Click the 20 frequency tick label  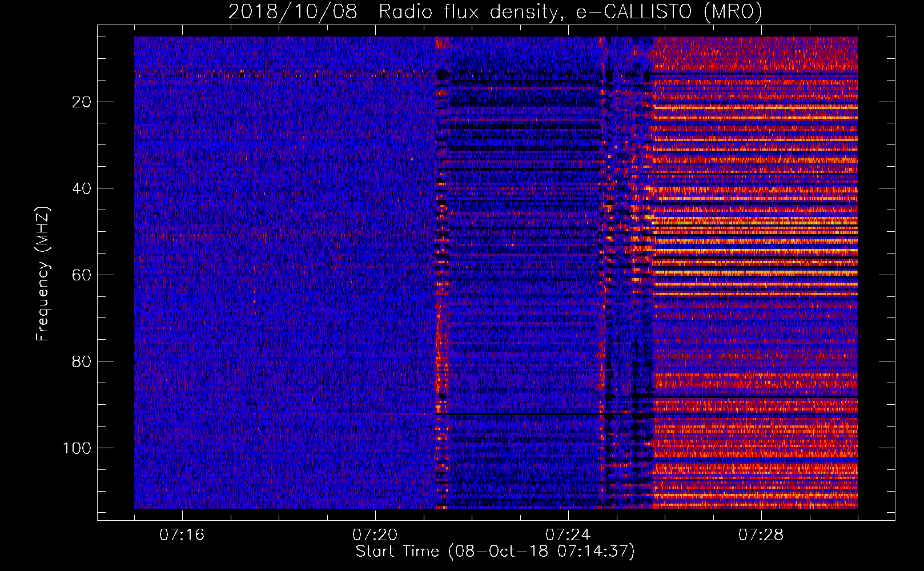pos(82,102)
